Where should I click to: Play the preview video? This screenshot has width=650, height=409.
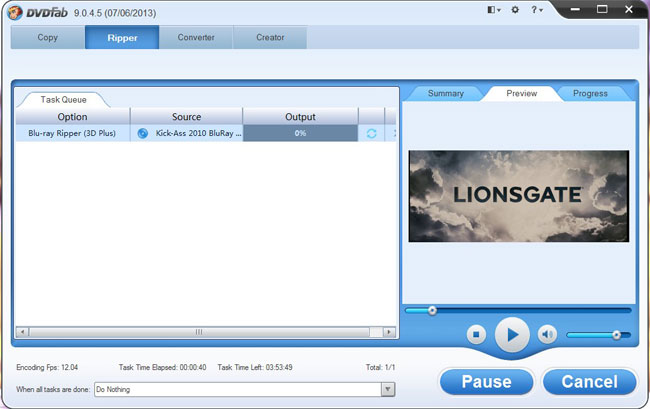512,334
